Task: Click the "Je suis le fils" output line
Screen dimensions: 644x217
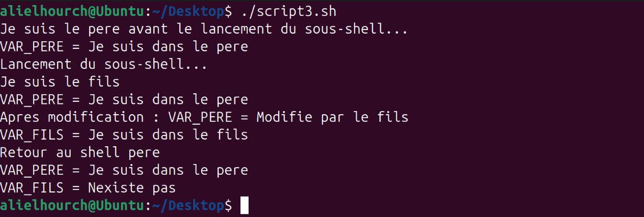Action: click(60, 82)
